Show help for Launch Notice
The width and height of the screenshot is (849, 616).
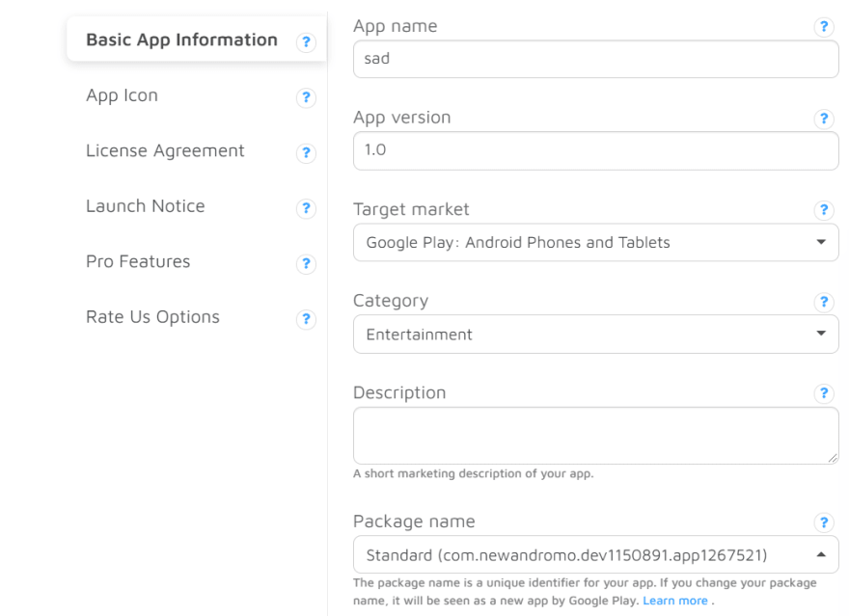tap(306, 208)
